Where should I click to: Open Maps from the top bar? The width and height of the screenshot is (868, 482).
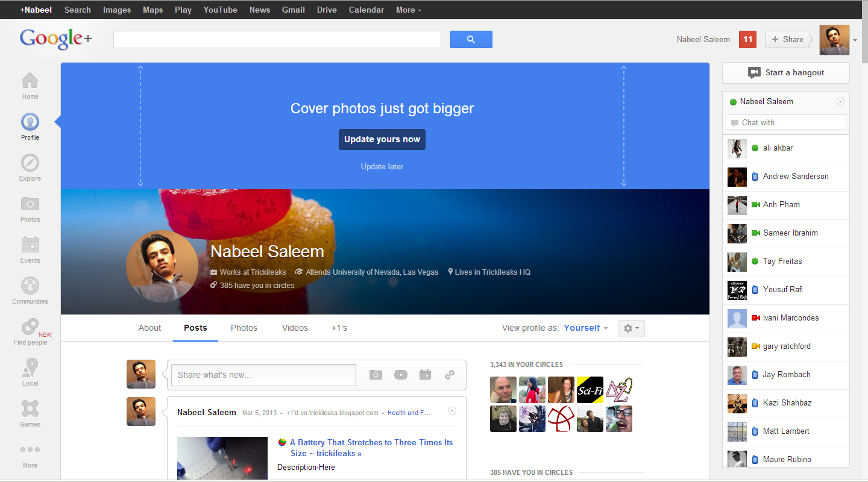click(x=153, y=10)
